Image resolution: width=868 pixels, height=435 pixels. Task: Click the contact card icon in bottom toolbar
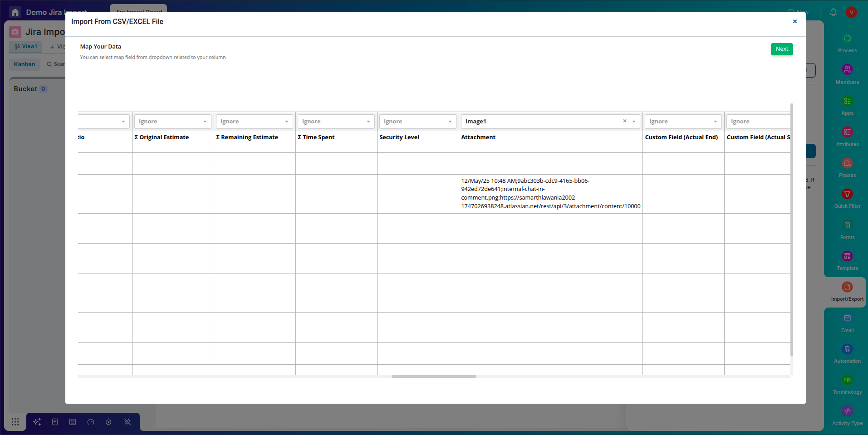pyautogui.click(x=73, y=422)
